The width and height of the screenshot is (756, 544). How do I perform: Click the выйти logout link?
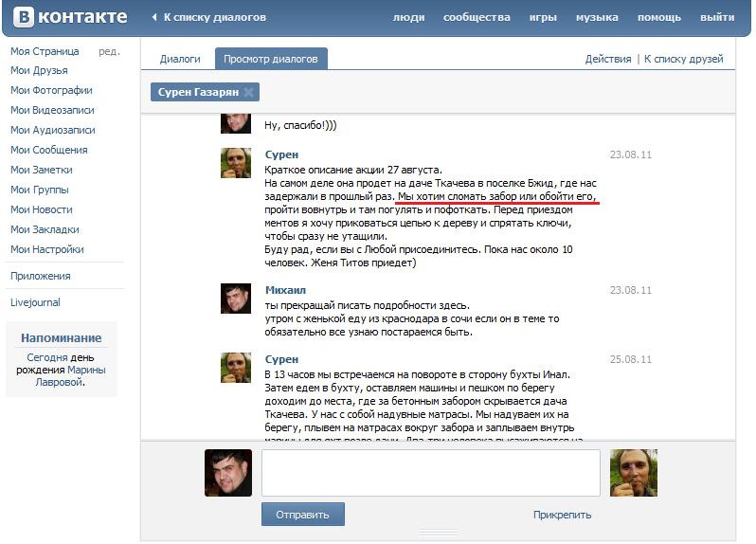(x=716, y=17)
